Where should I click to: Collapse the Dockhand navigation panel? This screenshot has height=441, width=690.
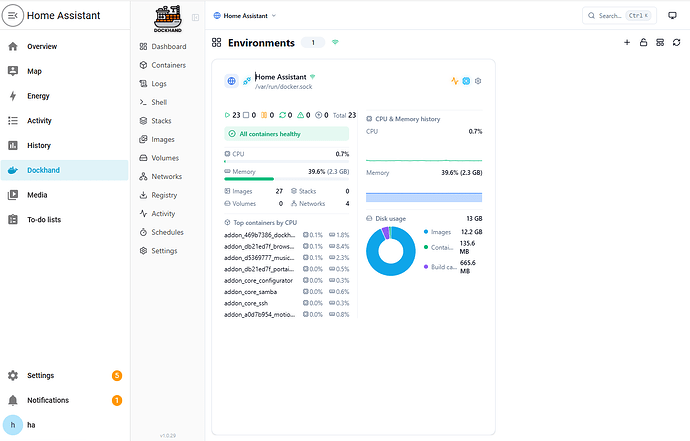195,18
